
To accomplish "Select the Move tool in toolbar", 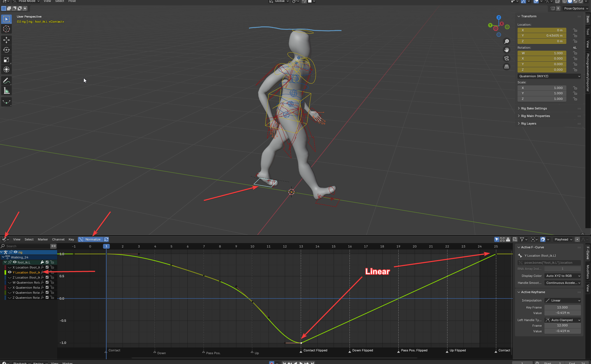I will point(6,40).
